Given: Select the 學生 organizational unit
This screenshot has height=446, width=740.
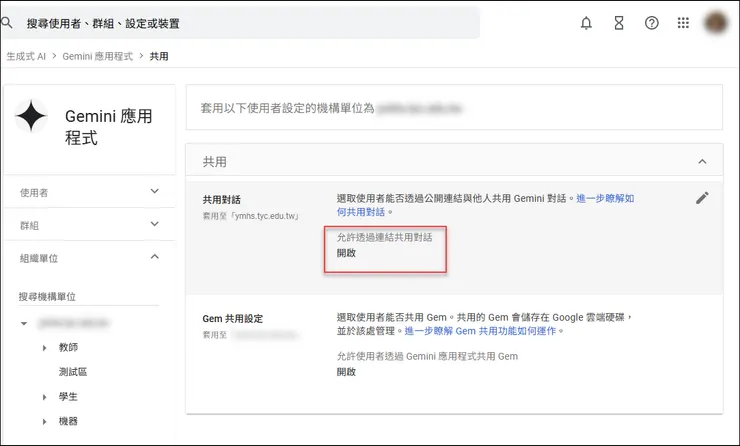Looking at the screenshot, I should (x=68, y=396).
